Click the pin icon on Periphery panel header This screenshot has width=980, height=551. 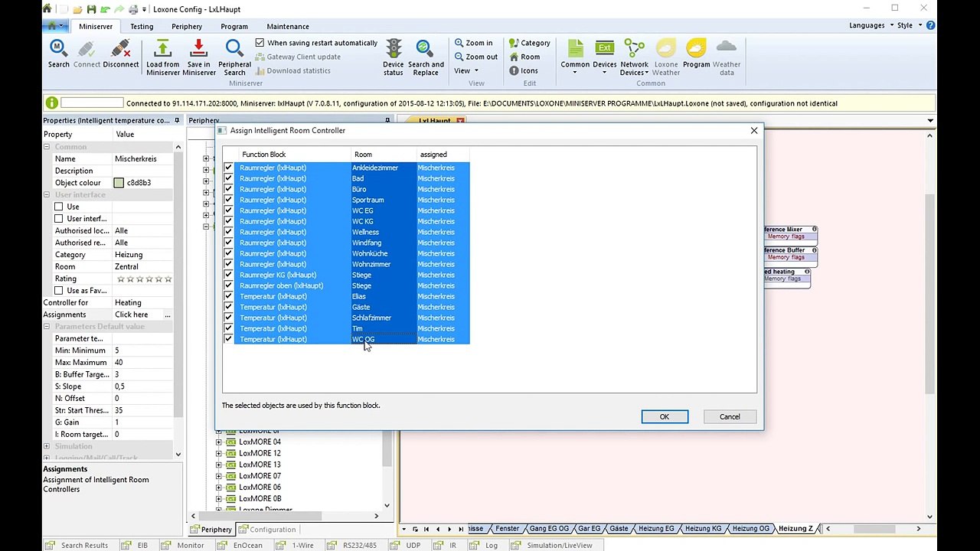click(387, 120)
